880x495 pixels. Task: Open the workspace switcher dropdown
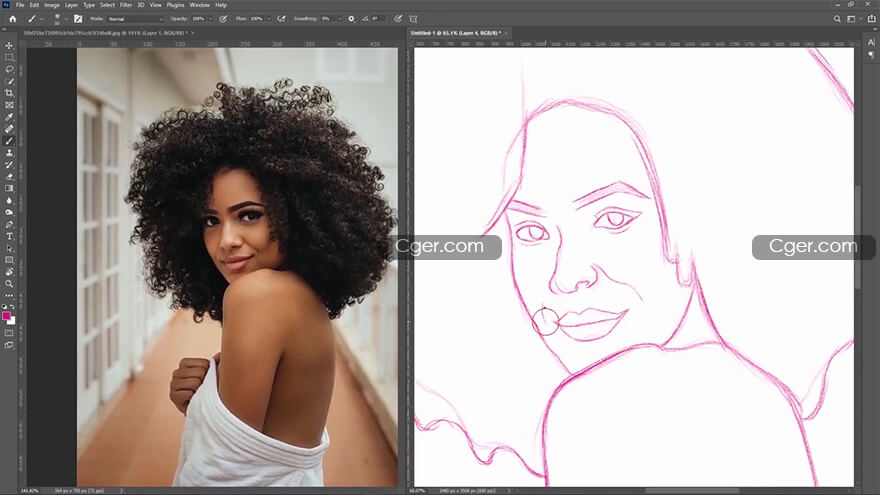point(854,19)
